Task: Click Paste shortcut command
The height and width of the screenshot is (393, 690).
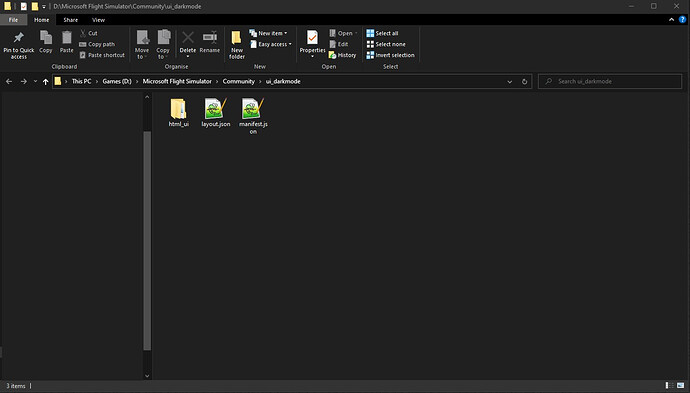Action: [x=102, y=55]
